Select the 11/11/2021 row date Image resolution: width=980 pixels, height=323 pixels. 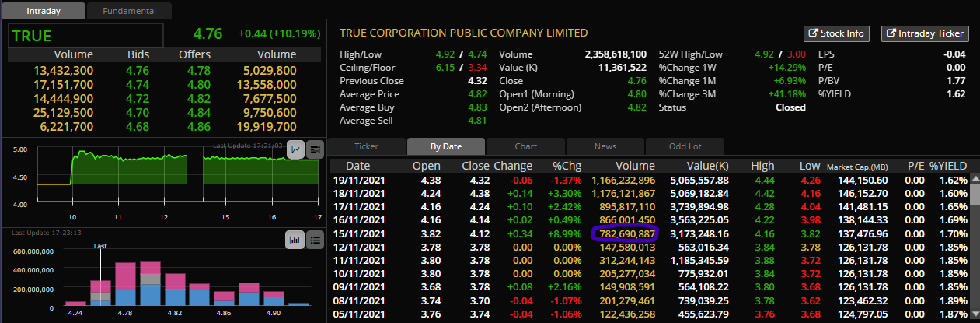pyautogui.click(x=358, y=260)
